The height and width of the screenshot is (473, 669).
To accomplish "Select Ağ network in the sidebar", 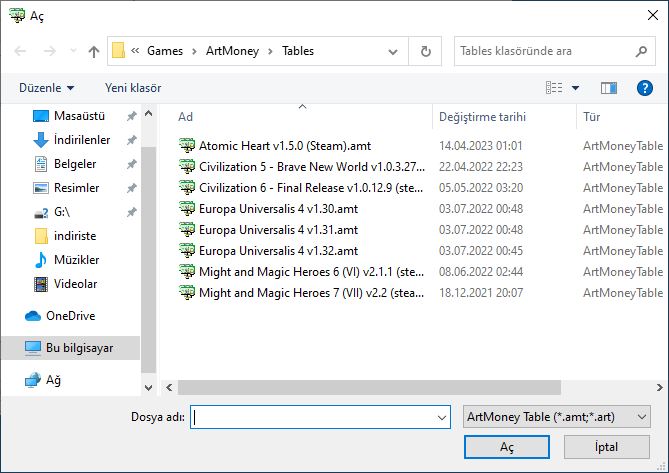I will click(53, 380).
